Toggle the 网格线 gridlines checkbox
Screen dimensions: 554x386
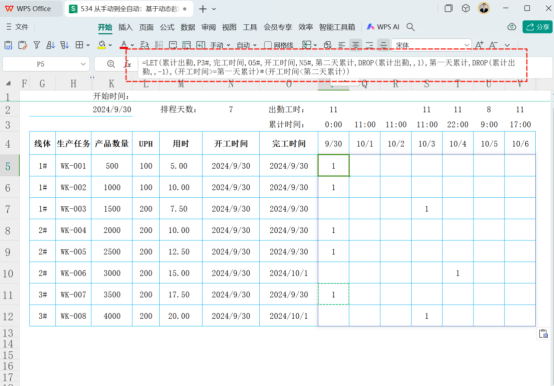coord(268,45)
